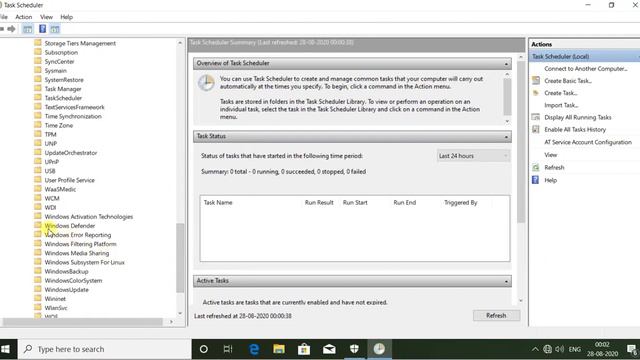Collapse the Active Tasks section
The image size is (640, 360).
(506, 281)
